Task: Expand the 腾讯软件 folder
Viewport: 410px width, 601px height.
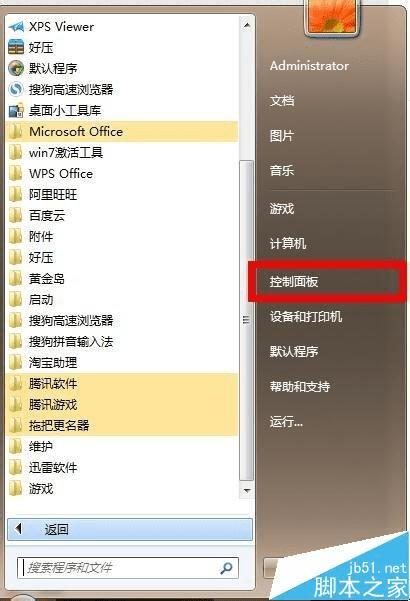Action: coord(122,384)
